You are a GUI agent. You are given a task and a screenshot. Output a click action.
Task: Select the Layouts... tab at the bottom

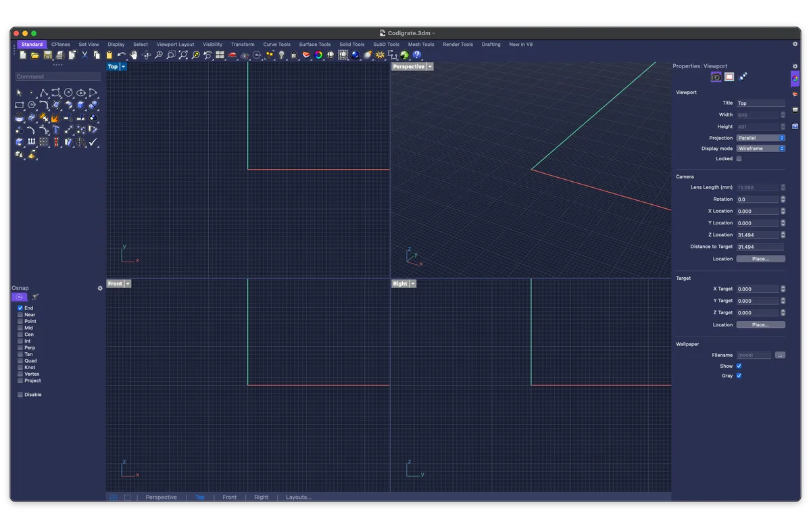tap(299, 498)
